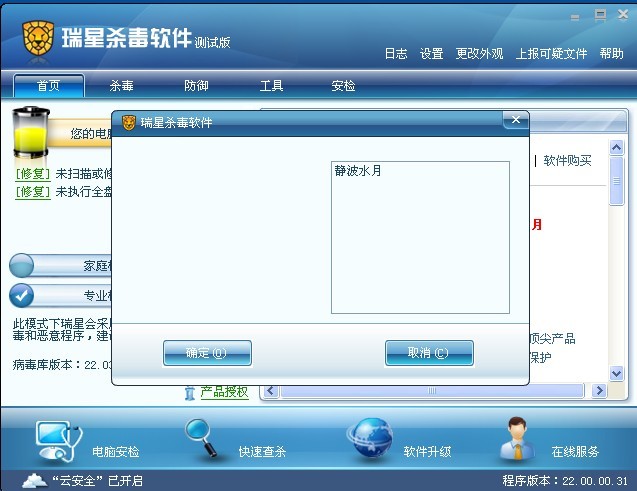Screen dimensions: 637x491
Task: Click the “云安全” 已开启 status text
Action: click(98, 481)
